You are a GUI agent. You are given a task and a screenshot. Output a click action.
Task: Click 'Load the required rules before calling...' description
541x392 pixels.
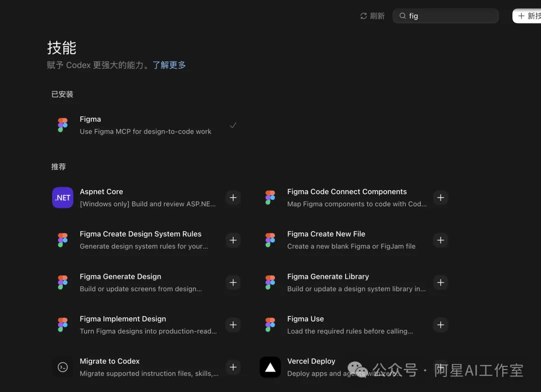click(350, 331)
